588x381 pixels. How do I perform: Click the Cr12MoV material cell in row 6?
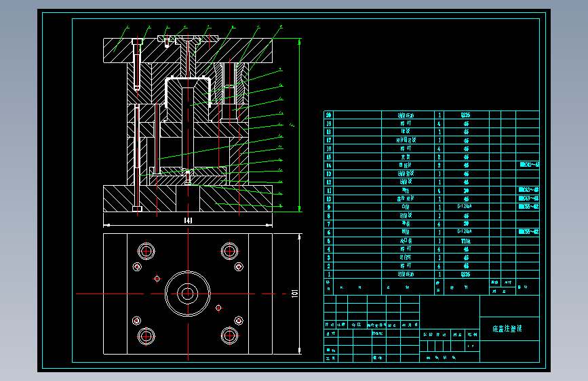click(466, 232)
